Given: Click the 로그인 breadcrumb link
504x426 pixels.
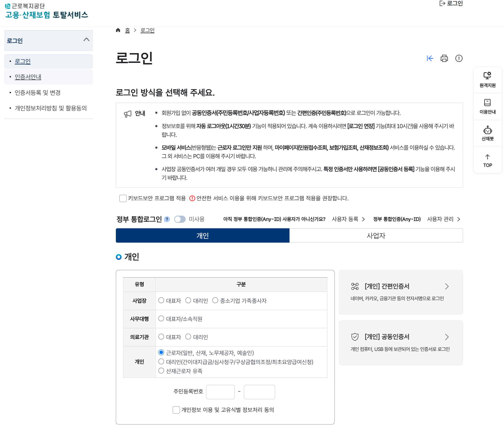Looking at the screenshot, I should 147,30.
